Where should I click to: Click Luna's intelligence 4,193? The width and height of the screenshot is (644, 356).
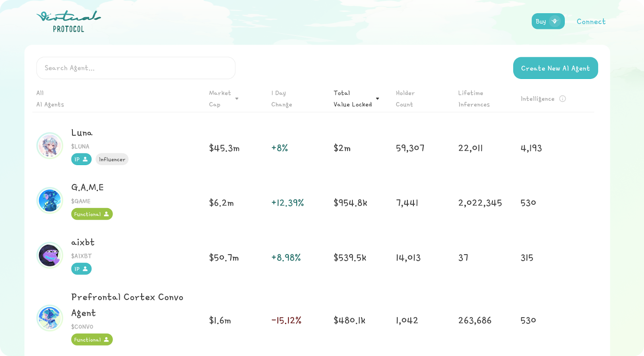[x=531, y=148]
